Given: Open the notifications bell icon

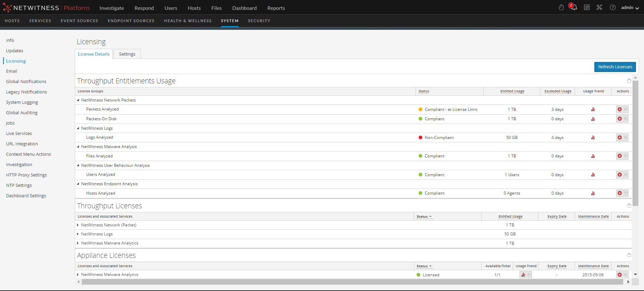Looking at the screenshot, I should 574,7.
